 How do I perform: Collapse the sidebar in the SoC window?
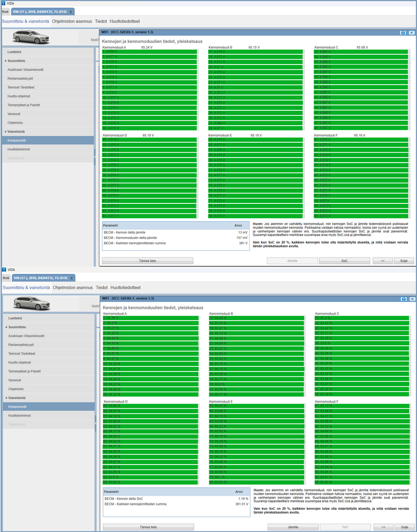click(96, 423)
